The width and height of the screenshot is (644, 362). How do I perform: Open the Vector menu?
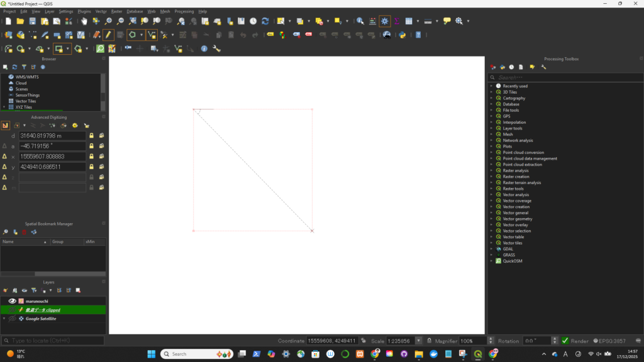coord(101,11)
